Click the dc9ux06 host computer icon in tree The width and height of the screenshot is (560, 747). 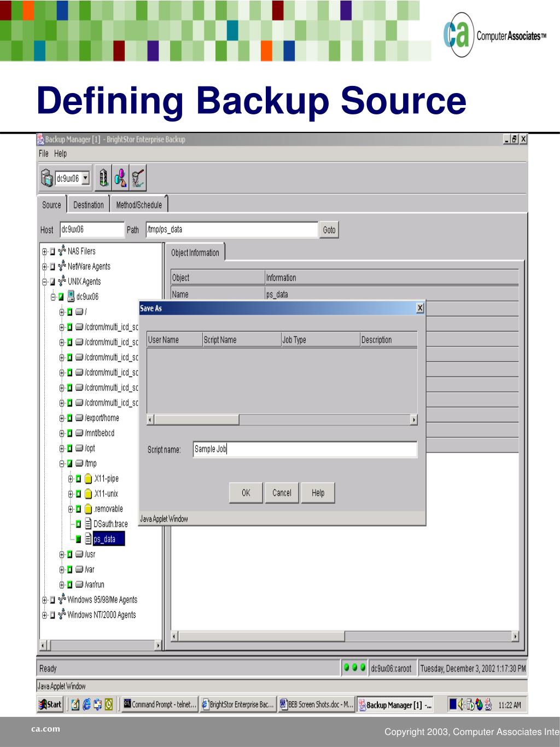pos(71,297)
